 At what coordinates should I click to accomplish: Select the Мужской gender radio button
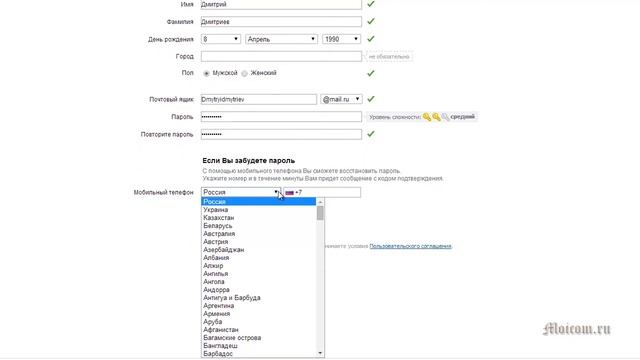click(x=207, y=73)
